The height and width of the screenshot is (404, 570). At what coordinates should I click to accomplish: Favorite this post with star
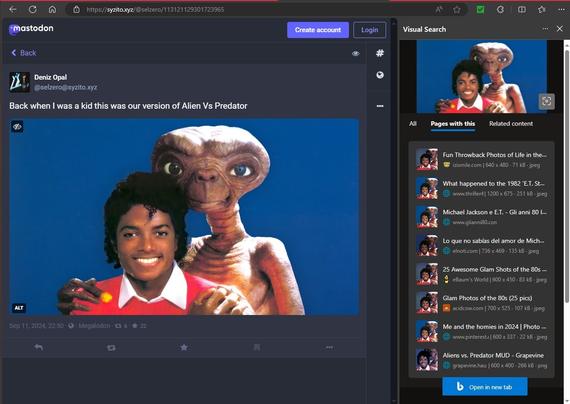pyautogui.click(x=184, y=347)
